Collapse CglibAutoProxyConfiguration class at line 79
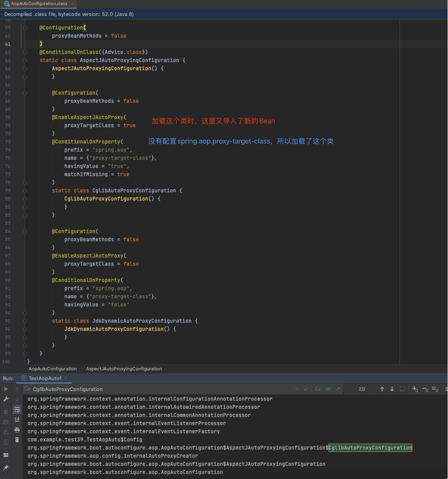Viewport: 448px width, 479px height. [25, 191]
